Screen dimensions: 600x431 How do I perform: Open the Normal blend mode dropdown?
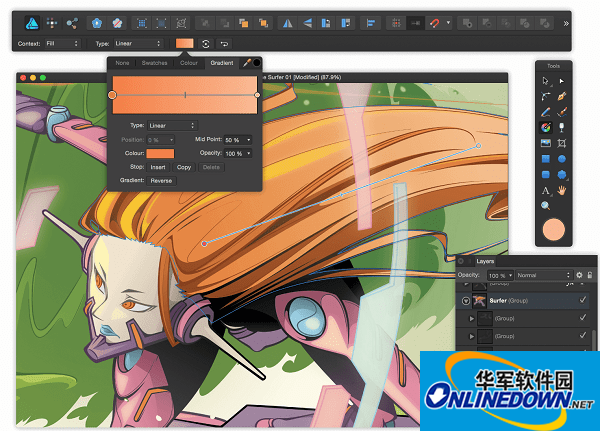tap(543, 275)
